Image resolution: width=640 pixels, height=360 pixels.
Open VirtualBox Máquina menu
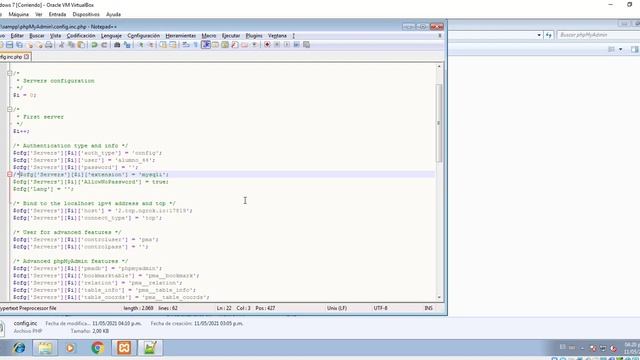point(18,14)
